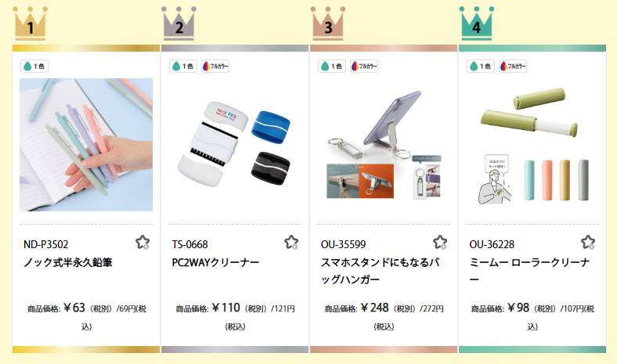
Task: Click the green rank 4 crown icon
Action: [x=477, y=23]
